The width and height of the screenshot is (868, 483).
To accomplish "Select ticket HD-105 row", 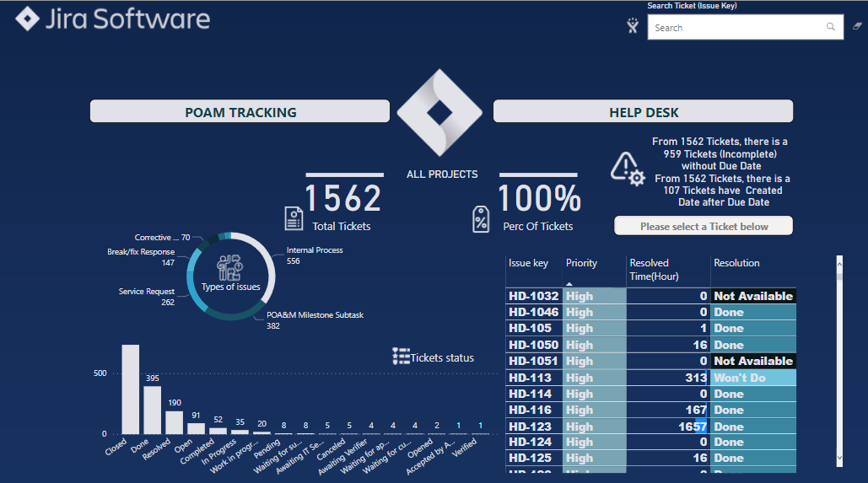I will [651, 328].
